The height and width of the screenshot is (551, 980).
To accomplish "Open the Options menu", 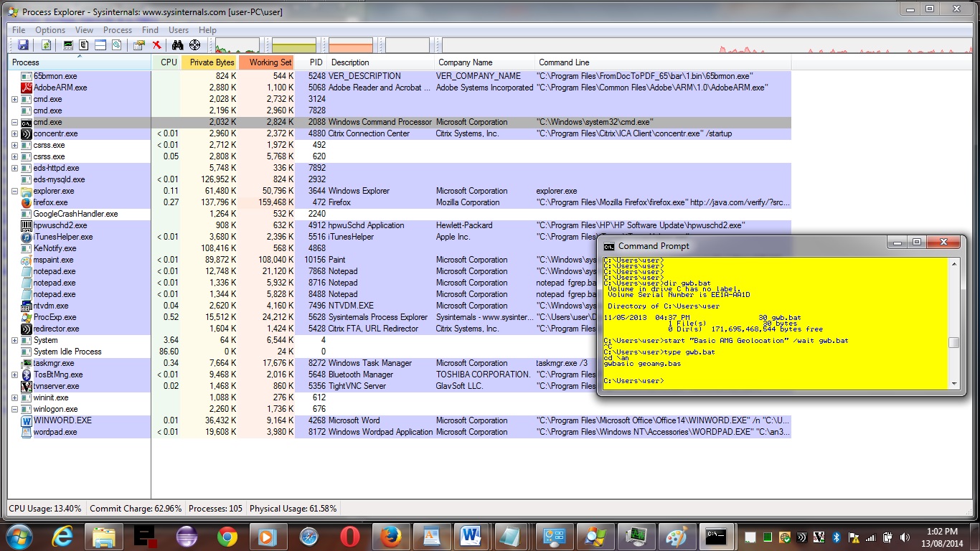I will (50, 30).
